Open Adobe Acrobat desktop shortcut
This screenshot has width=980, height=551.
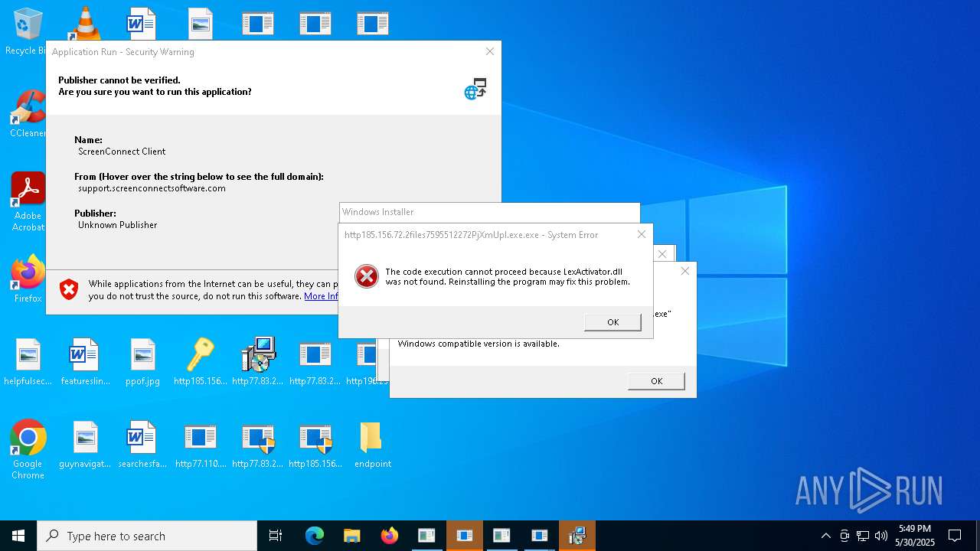pos(28,202)
